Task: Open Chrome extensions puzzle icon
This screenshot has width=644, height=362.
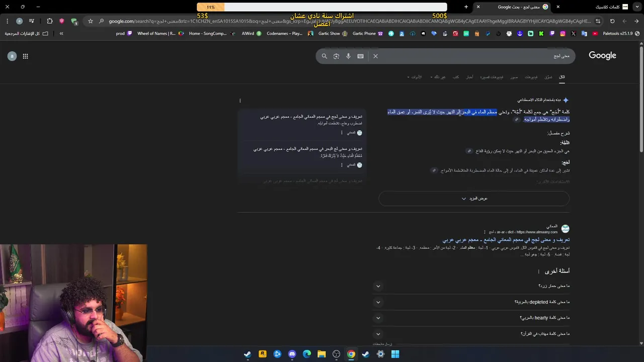Action: pos(50,21)
